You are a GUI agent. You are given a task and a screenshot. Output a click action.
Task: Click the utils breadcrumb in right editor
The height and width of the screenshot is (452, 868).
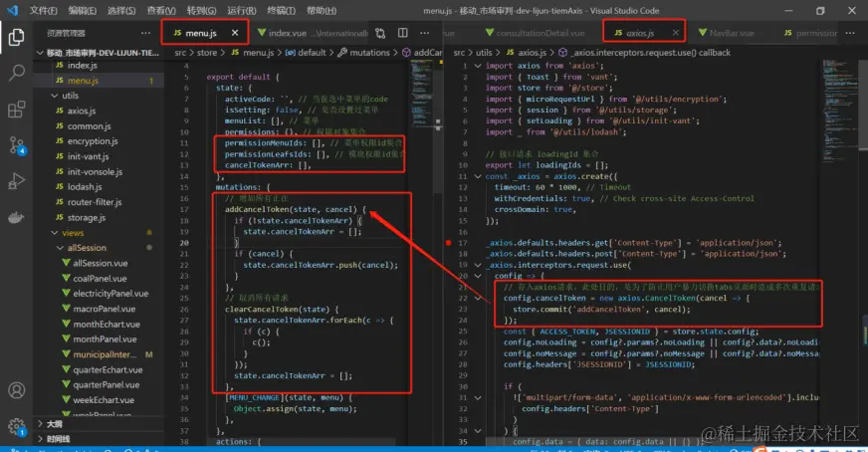(x=484, y=53)
